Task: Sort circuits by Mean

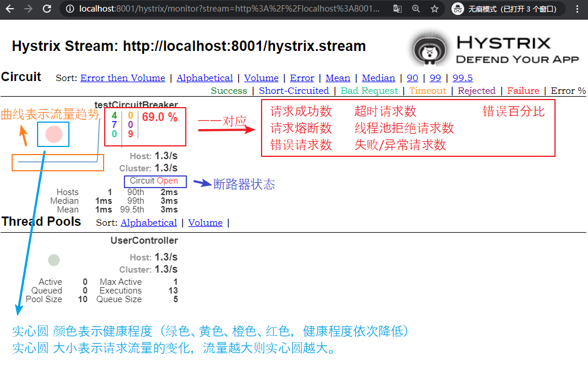Action: pos(338,78)
